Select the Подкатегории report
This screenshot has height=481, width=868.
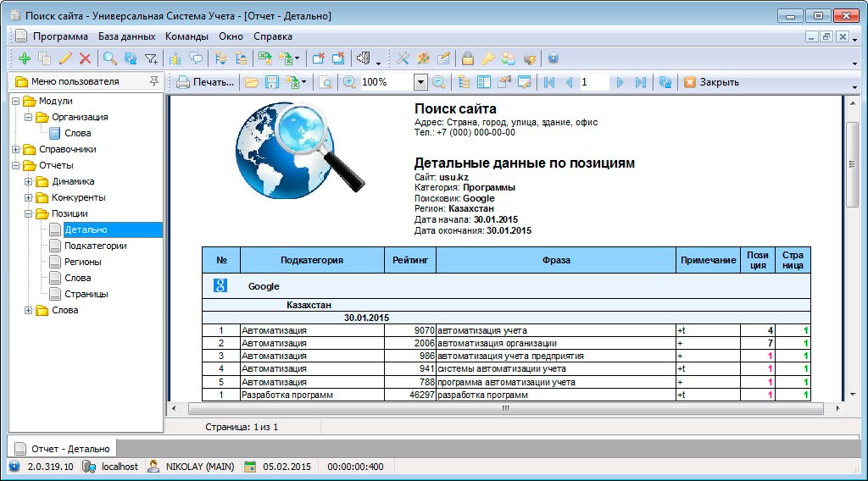click(95, 246)
